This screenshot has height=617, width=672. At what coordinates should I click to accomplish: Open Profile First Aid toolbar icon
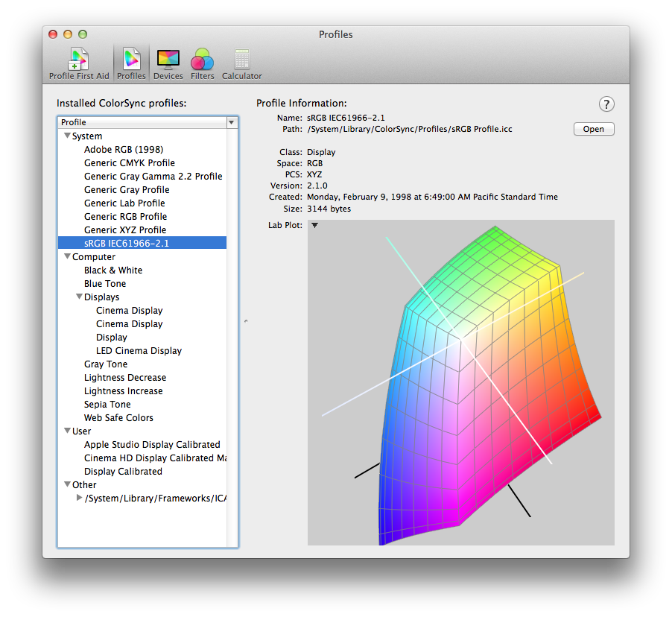coord(79,63)
